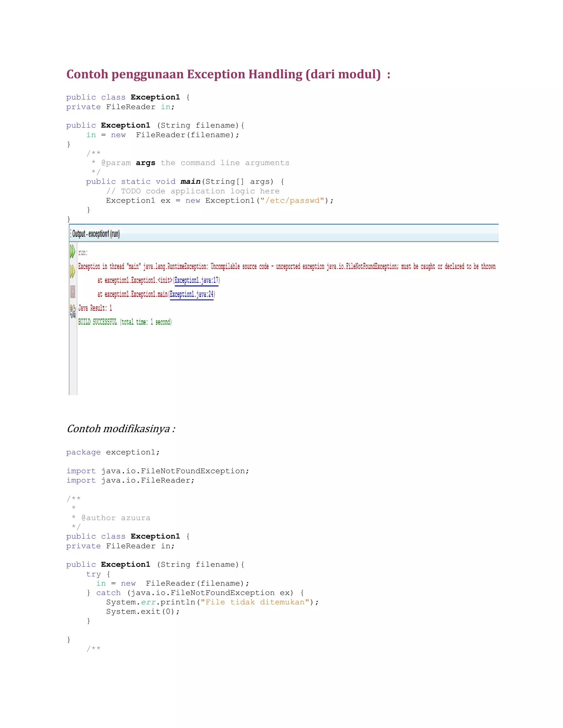This screenshot has width=563, height=728.
Task: Click the 'Java Result: 1' output line
Action: coord(95,308)
